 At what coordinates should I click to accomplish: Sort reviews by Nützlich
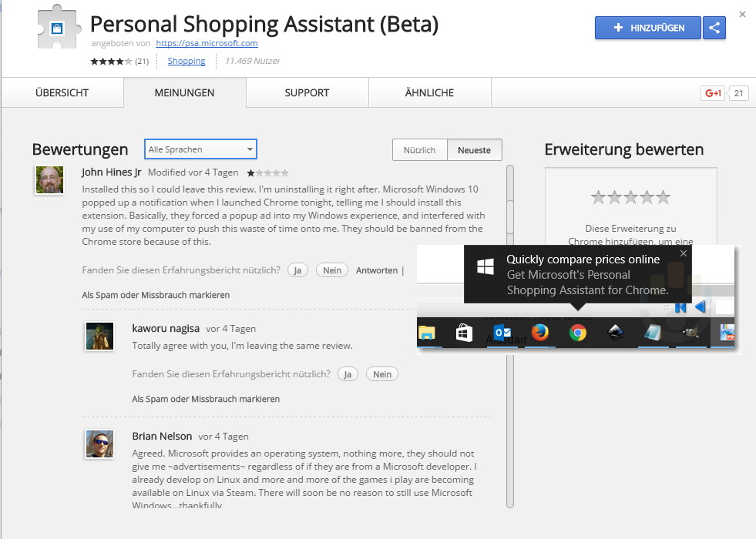pos(419,150)
